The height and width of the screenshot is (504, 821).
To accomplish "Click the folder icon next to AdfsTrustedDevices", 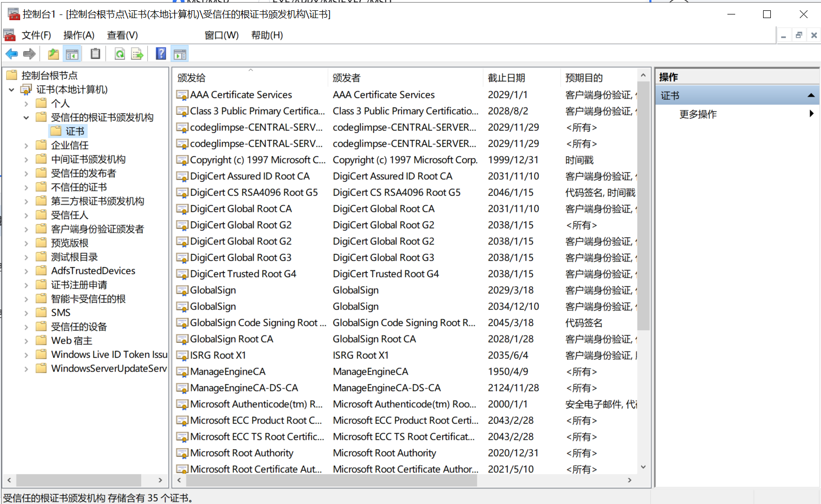I will [41, 271].
